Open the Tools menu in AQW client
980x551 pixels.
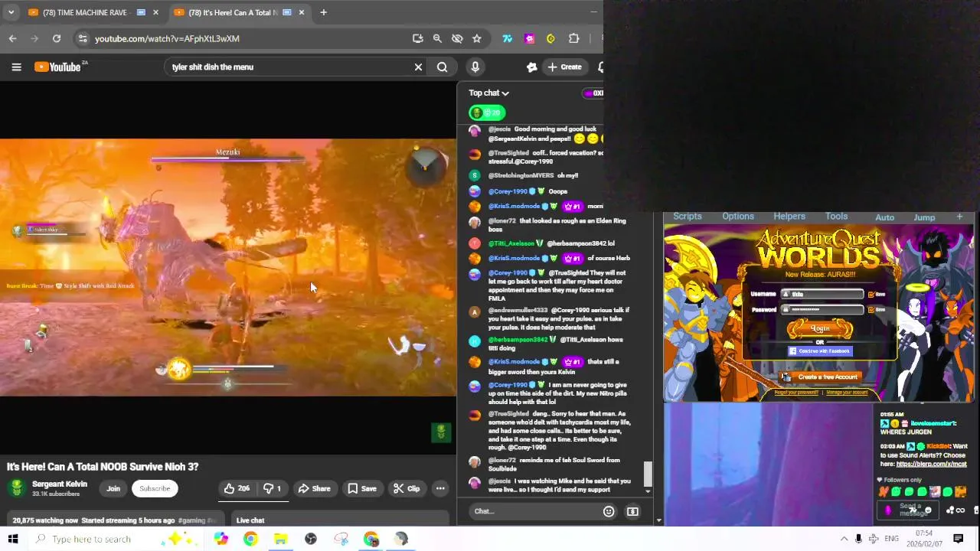(x=836, y=217)
